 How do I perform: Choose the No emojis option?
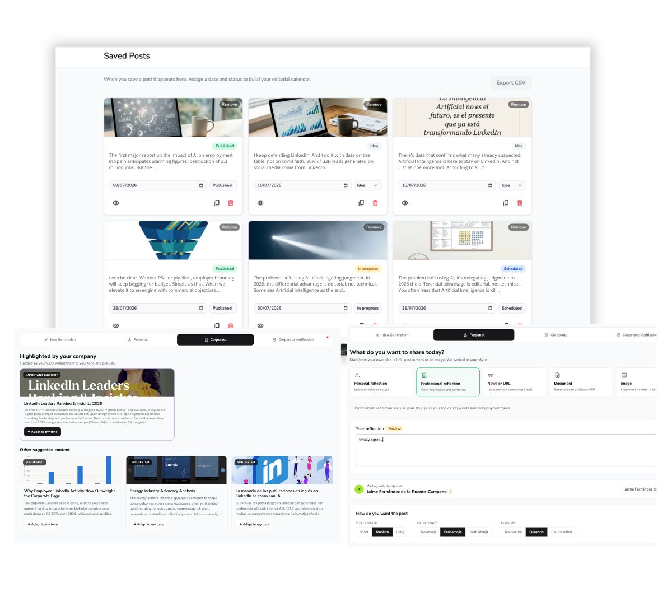click(428, 532)
